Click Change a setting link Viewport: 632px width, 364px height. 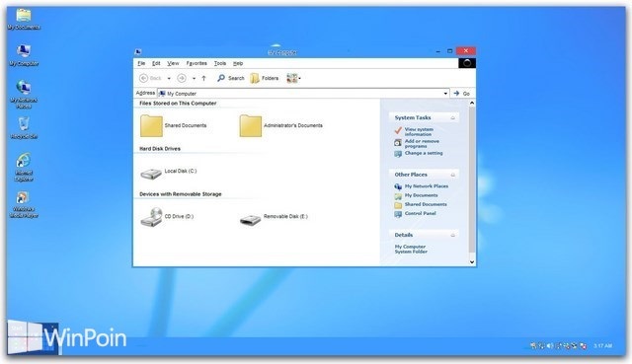coord(419,154)
